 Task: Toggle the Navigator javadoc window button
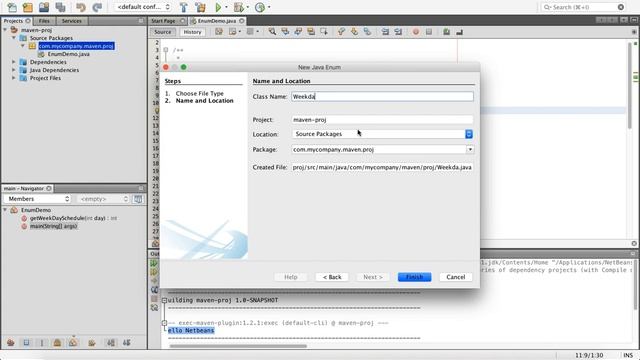[138, 199]
